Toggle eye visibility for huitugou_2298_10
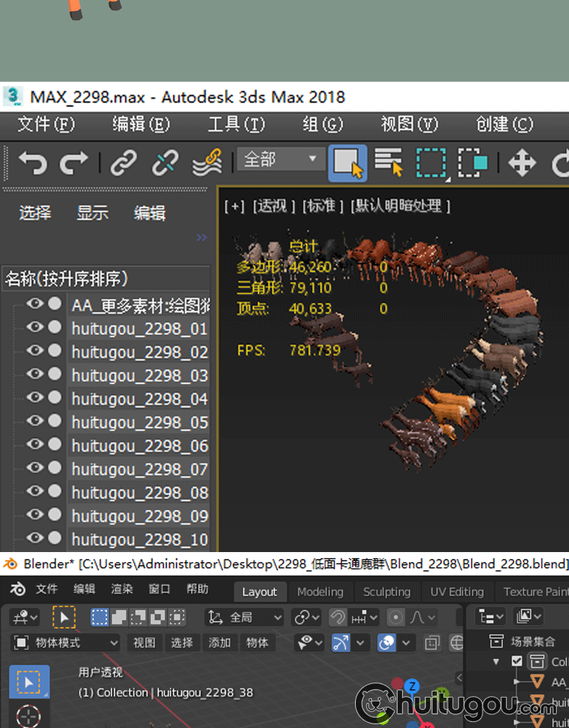This screenshot has width=569, height=728. point(35,538)
